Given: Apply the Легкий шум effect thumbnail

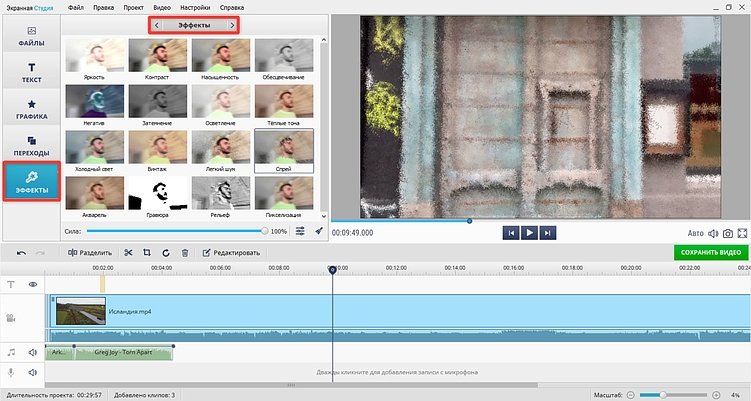Looking at the screenshot, I should click(x=221, y=147).
